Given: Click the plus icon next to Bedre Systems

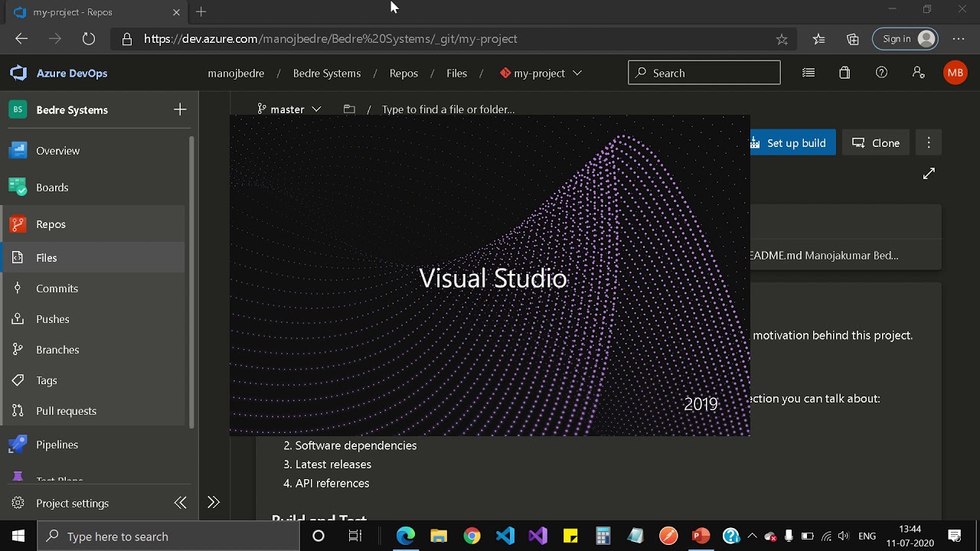Looking at the screenshot, I should point(180,109).
